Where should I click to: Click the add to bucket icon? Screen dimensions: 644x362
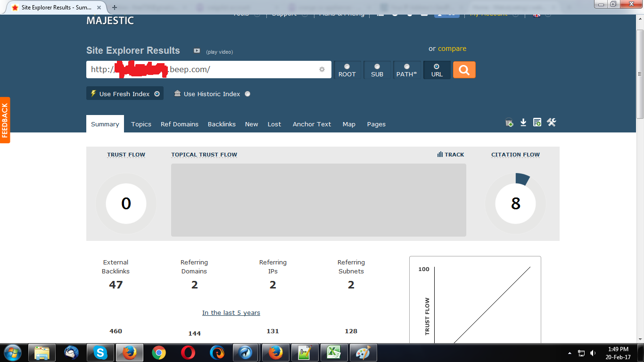(509, 123)
